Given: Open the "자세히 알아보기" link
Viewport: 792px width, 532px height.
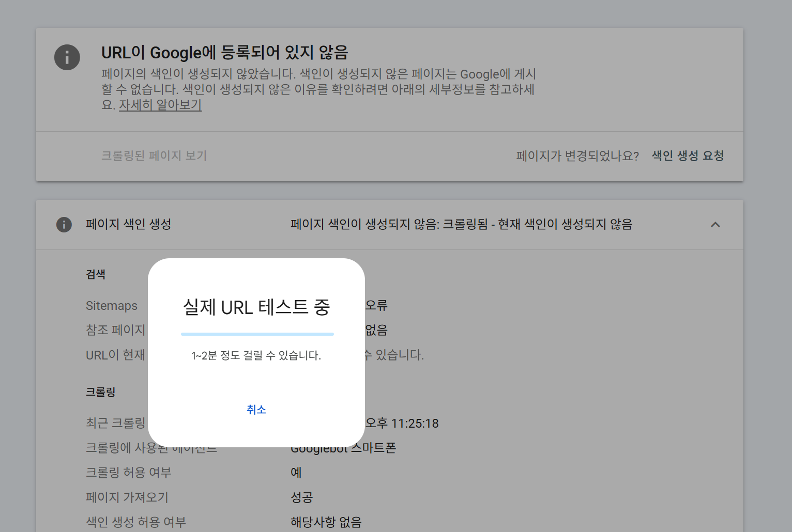Looking at the screenshot, I should (x=160, y=105).
